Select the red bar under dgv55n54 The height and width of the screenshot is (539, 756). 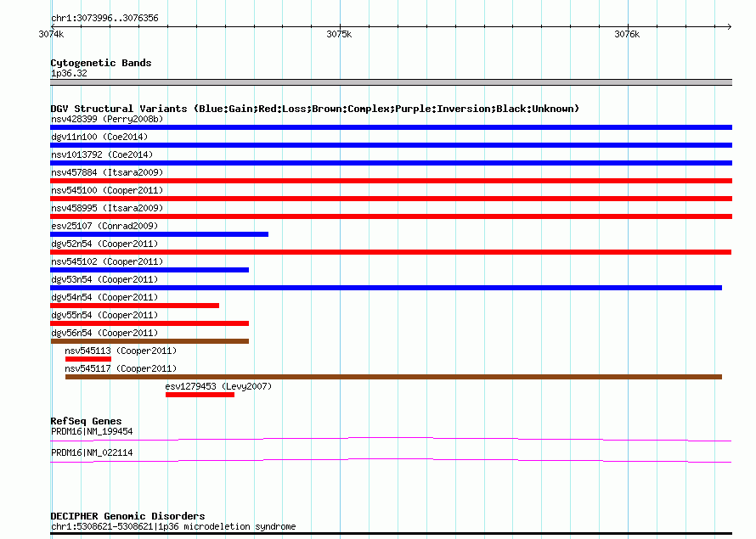(150, 323)
